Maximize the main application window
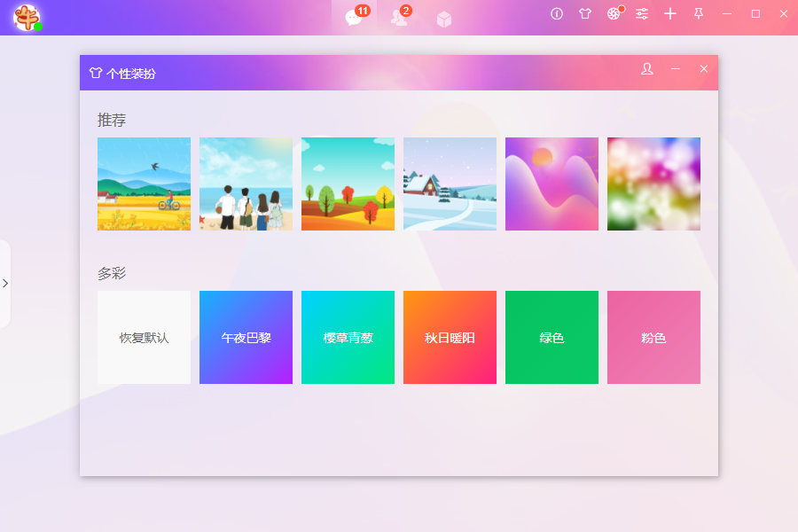 coord(755,14)
